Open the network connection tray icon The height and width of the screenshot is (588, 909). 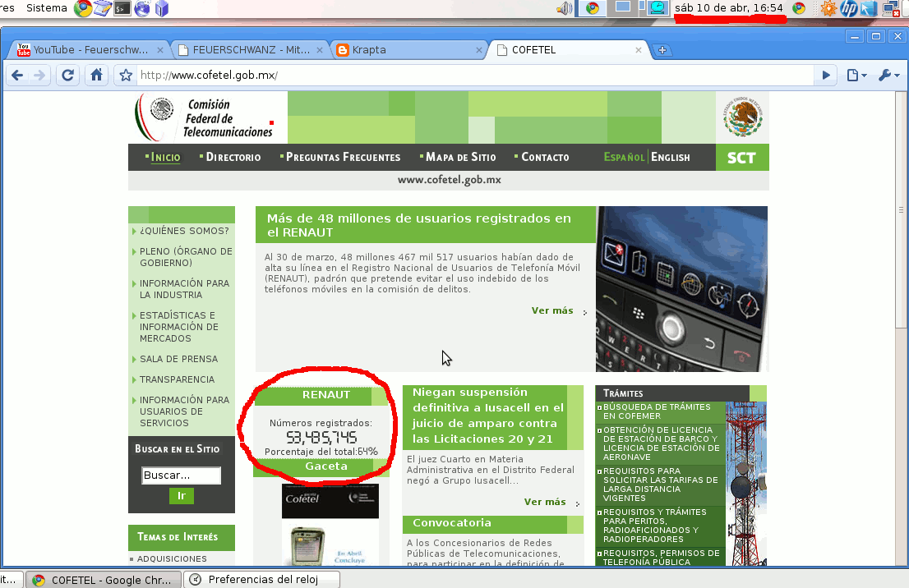point(890,8)
